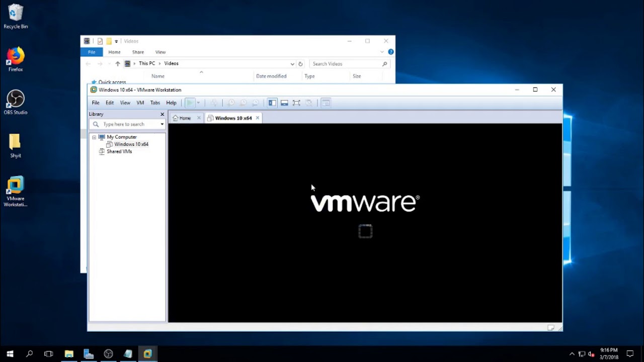644x362 pixels.
Task: Sort by Type column header
Action: 309,76
